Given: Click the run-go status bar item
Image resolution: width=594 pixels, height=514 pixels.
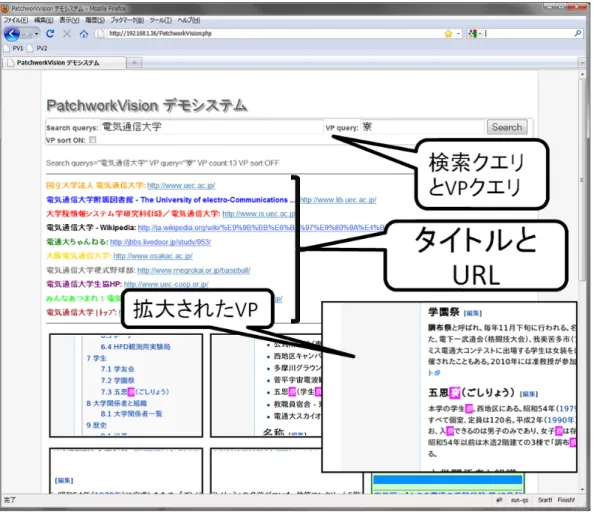Looking at the screenshot, I should (519, 501).
